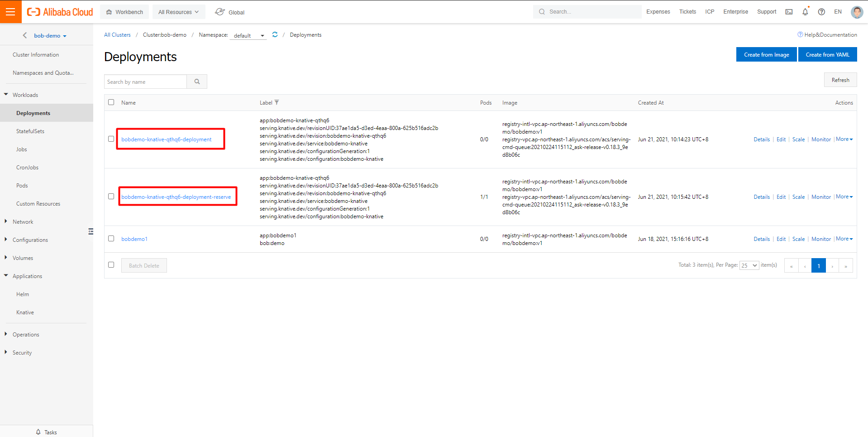The image size is (868, 437).
Task: Open the All Resources dropdown
Action: (x=179, y=12)
